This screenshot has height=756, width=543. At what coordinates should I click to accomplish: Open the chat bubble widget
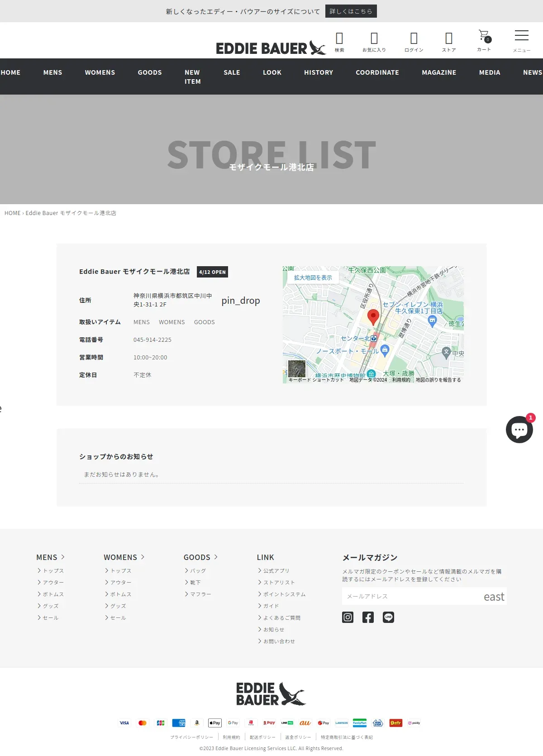(x=519, y=429)
